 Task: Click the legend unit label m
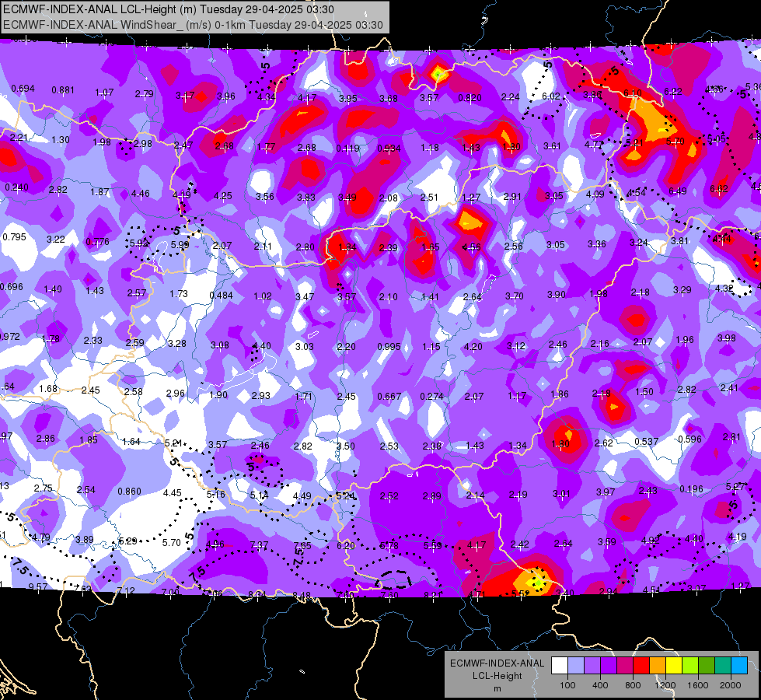tap(497, 689)
